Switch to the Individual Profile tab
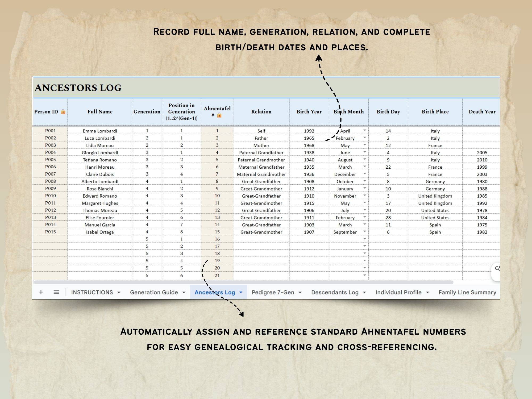The height and width of the screenshot is (399, 532). pyautogui.click(x=398, y=292)
